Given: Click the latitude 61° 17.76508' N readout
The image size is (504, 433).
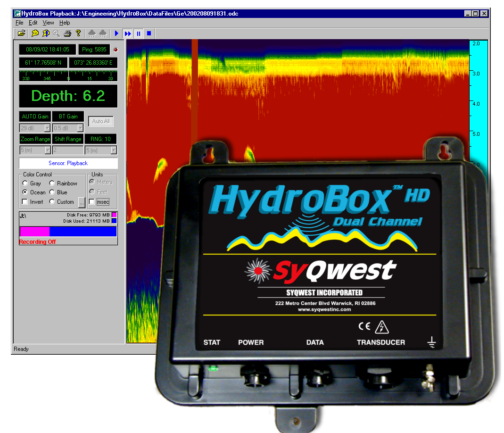Looking at the screenshot, I should [43, 63].
